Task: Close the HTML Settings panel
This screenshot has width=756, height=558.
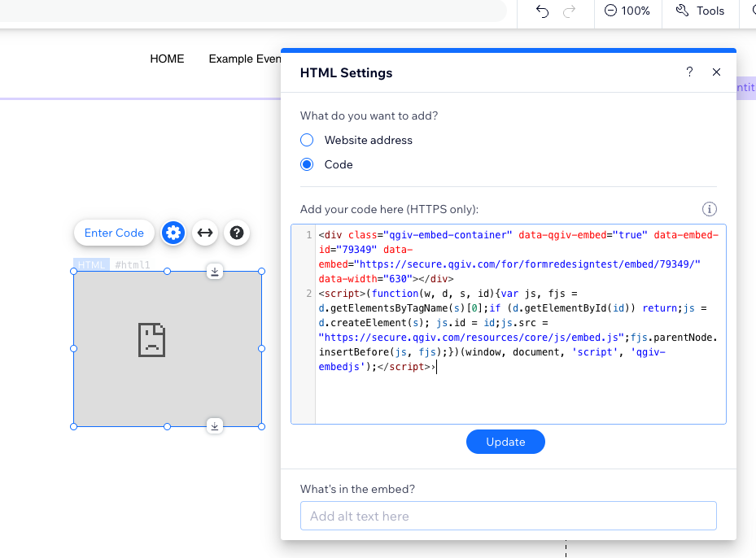Action: pyautogui.click(x=716, y=72)
